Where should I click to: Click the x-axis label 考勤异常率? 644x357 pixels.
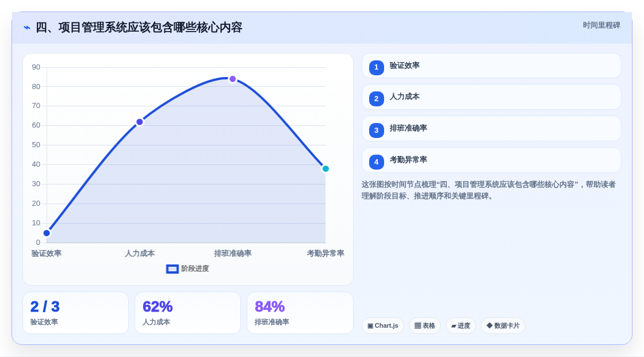click(325, 254)
